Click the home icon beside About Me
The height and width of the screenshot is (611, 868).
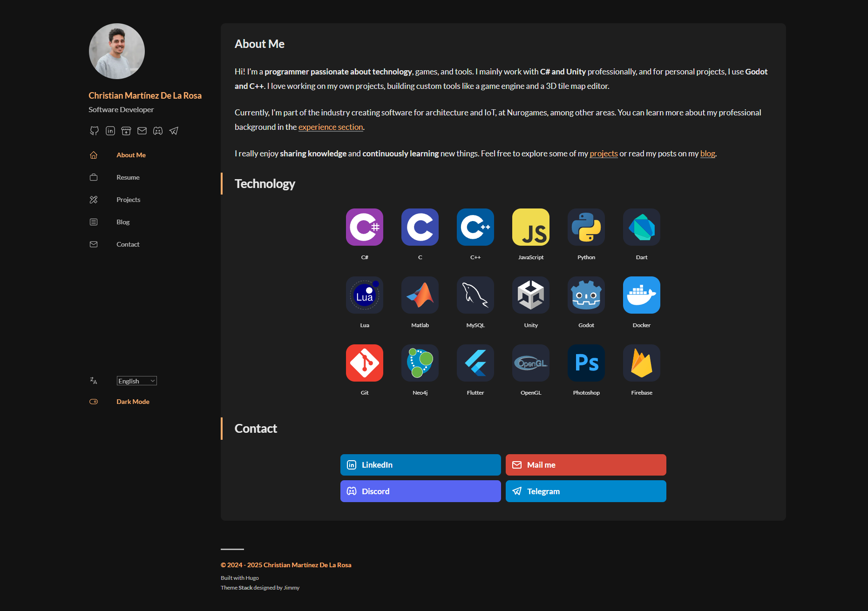pyautogui.click(x=94, y=155)
